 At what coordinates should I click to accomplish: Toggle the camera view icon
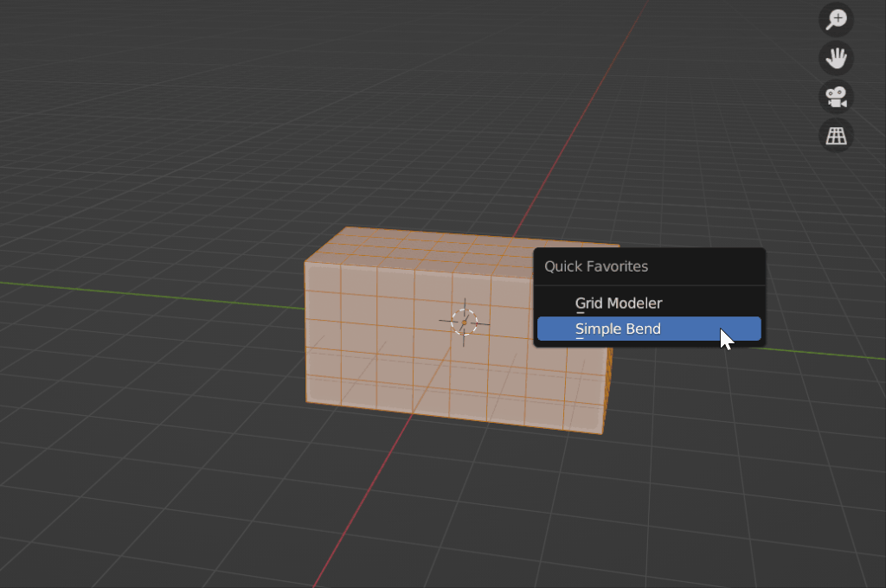tap(836, 97)
